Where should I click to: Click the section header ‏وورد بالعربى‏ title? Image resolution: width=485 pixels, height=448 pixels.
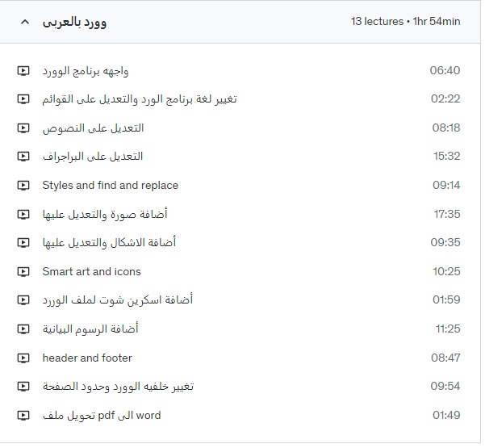click(74, 23)
